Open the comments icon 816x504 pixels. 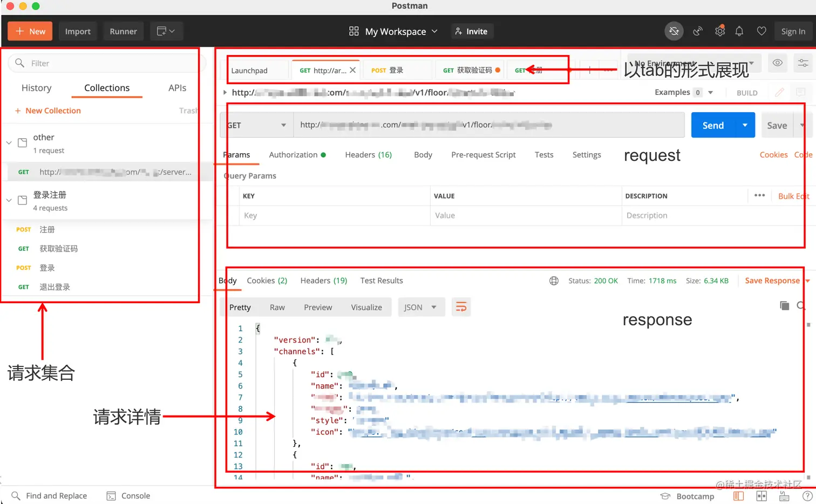[801, 92]
